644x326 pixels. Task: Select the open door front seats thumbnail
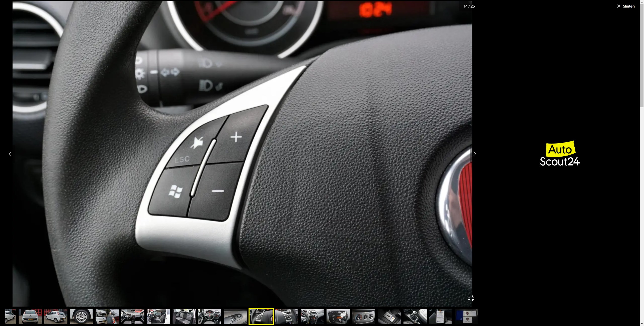[x=158, y=316]
